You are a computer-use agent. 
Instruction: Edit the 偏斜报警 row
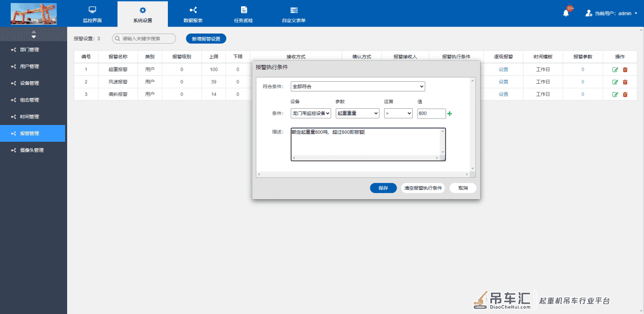point(615,95)
